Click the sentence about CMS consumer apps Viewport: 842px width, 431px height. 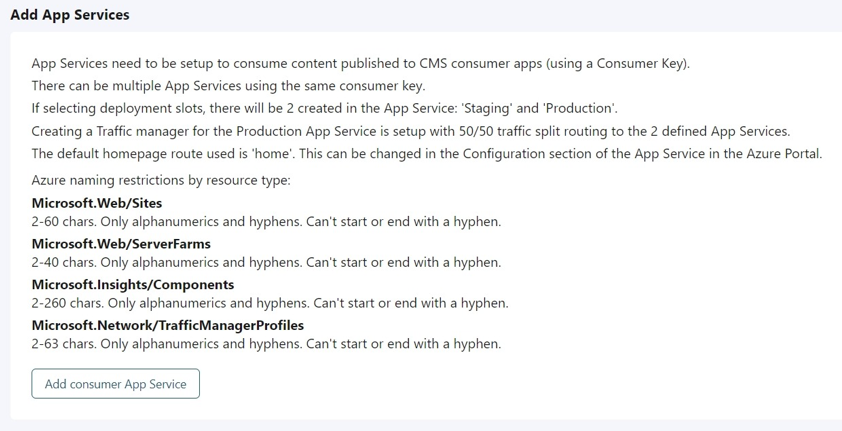point(360,63)
